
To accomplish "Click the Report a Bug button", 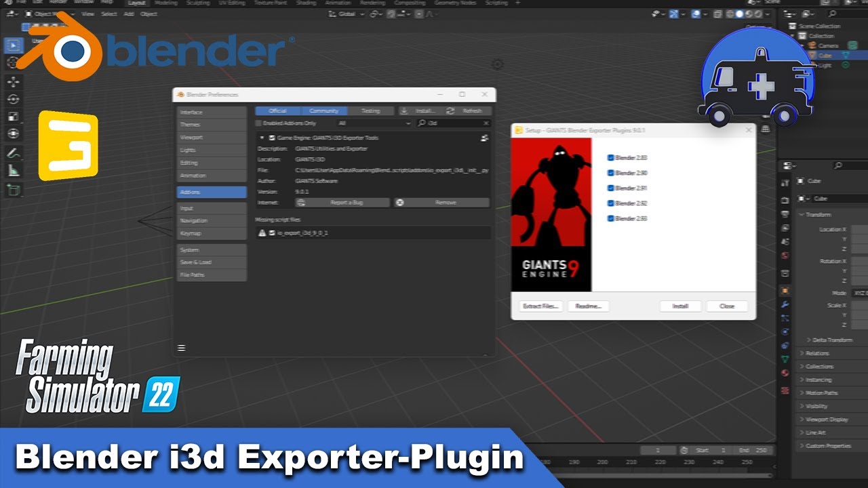I will [342, 202].
